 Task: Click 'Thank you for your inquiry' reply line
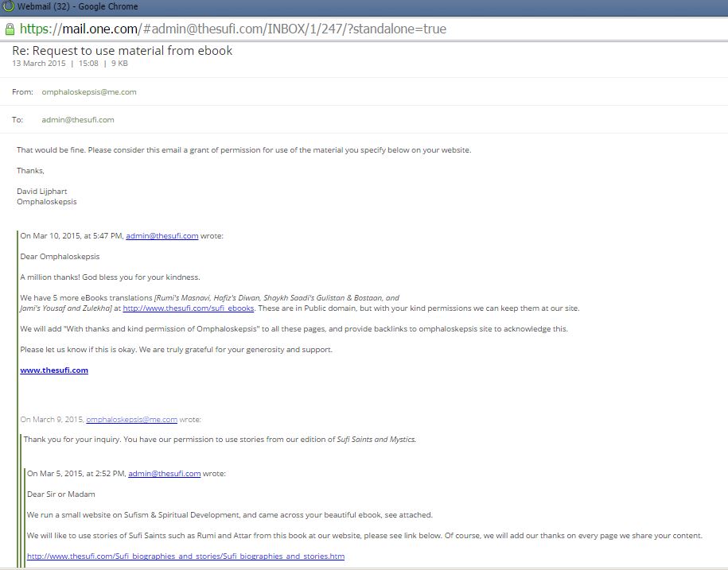[220, 439]
